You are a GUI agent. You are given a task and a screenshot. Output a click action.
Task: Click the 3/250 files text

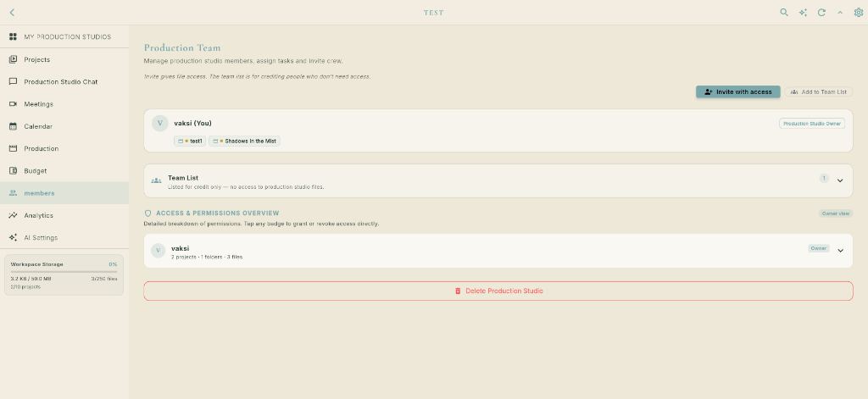coord(104,279)
